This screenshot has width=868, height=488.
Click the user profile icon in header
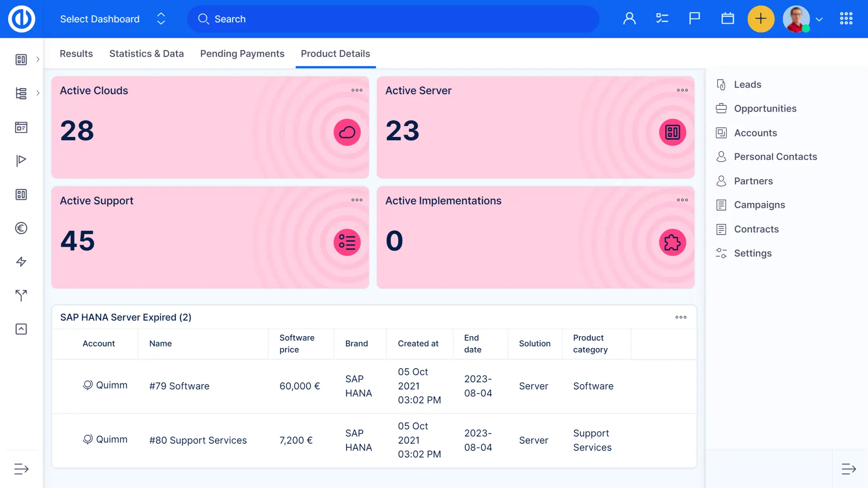pyautogui.click(x=629, y=19)
